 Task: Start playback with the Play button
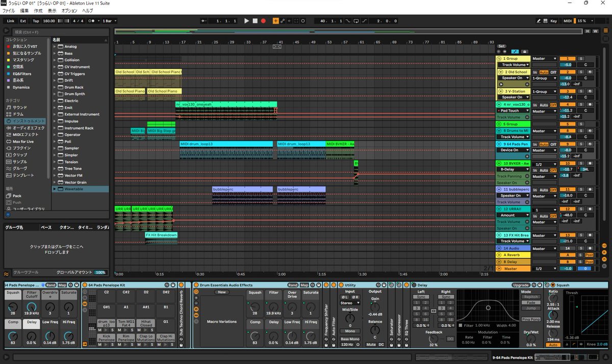tap(246, 21)
